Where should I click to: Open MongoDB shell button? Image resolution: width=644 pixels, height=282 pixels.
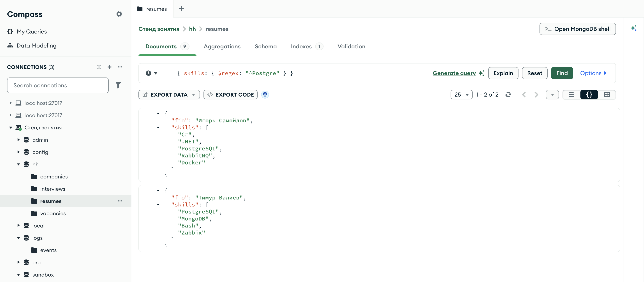tap(577, 29)
